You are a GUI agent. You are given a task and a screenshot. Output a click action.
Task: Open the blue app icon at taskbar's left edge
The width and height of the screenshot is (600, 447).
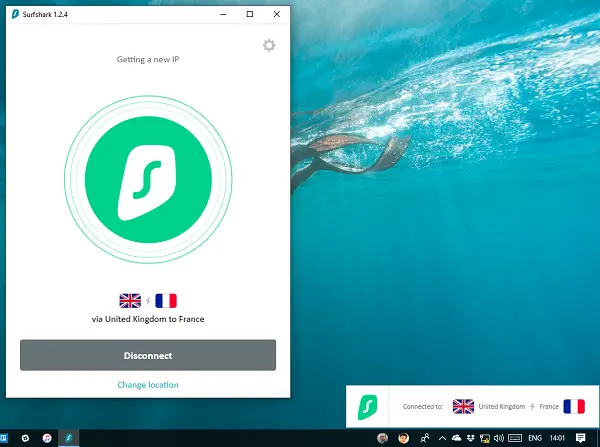(x=3, y=438)
